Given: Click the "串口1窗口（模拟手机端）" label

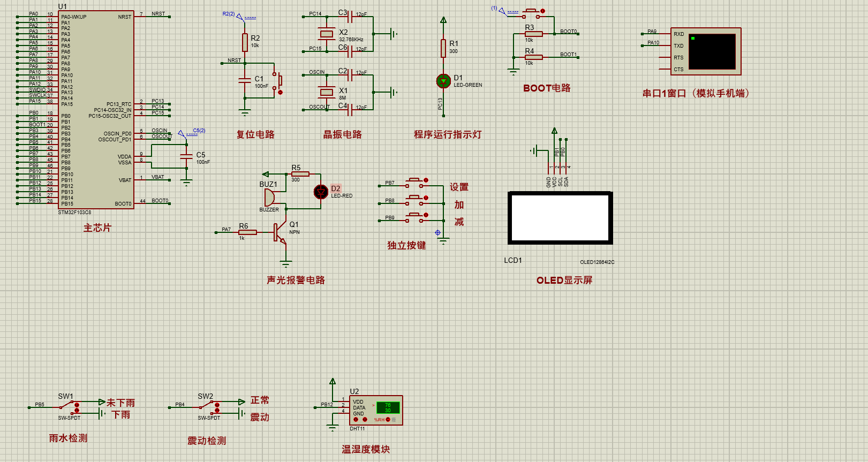Looking at the screenshot, I should tap(696, 93).
